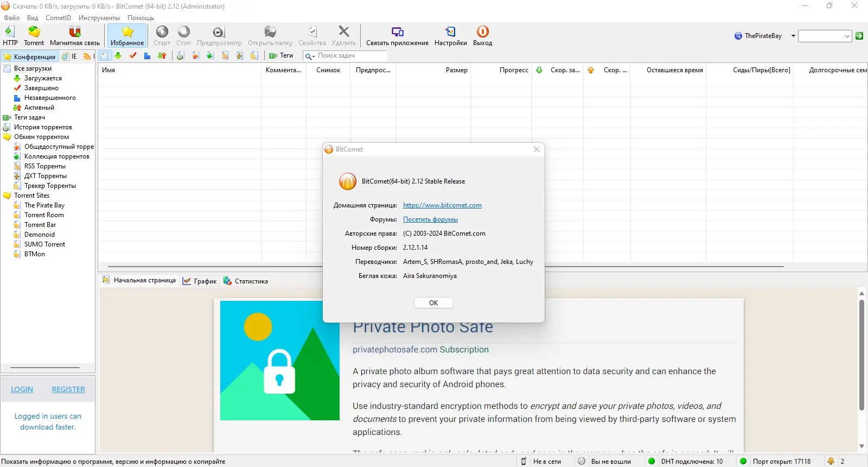Select the all-tasks page filter icon
This screenshot has width=868, height=467.
tap(104, 55)
